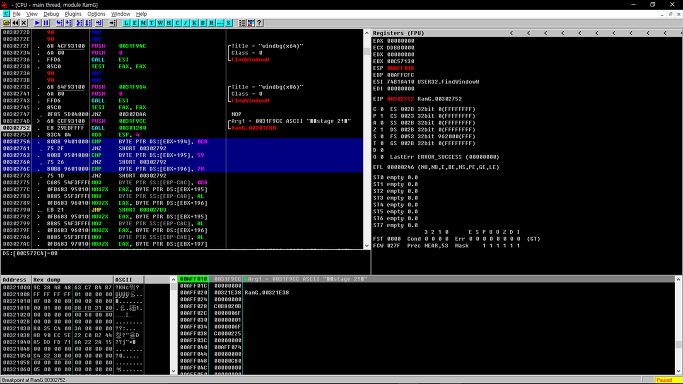Show Windows list with the W icon
This screenshot has width=683, height=384.
pyautogui.click(x=160, y=23)
